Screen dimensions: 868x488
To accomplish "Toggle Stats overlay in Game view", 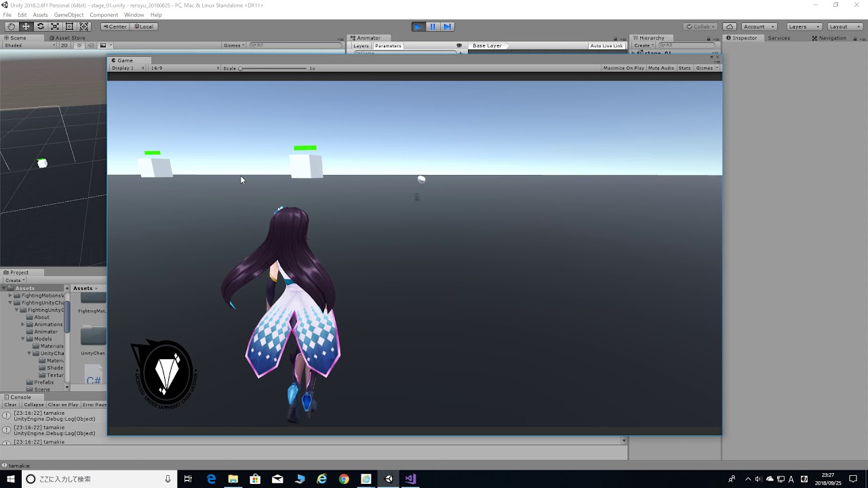I will tap(684, 68).
